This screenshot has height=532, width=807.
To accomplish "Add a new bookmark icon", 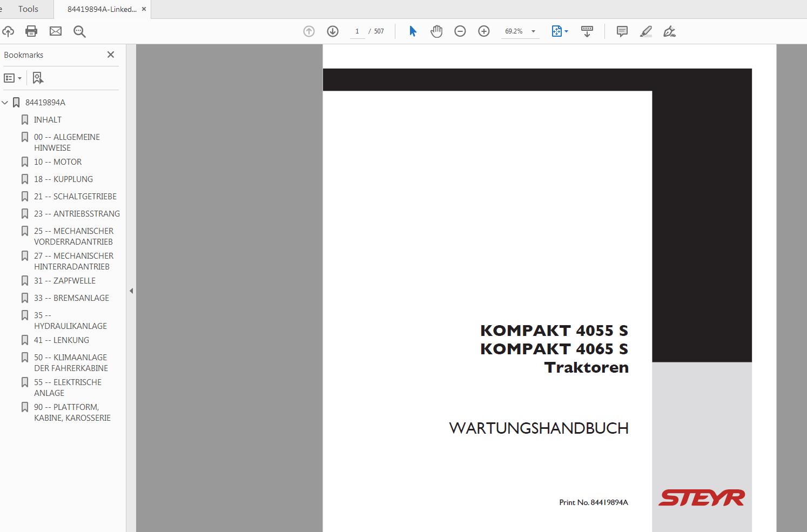I will click(38, 78).
